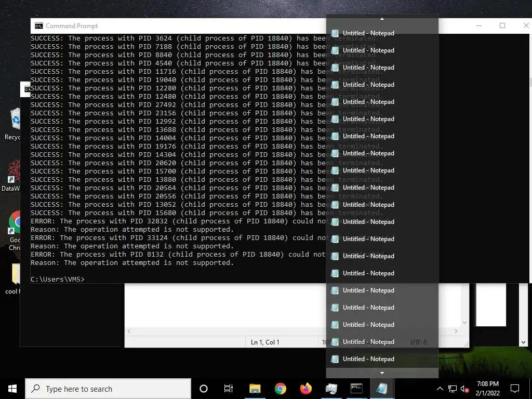The height and width of the screenshot is (399, 532).
Task: Click the muted volume tray icon
Action: coord(464,389)
